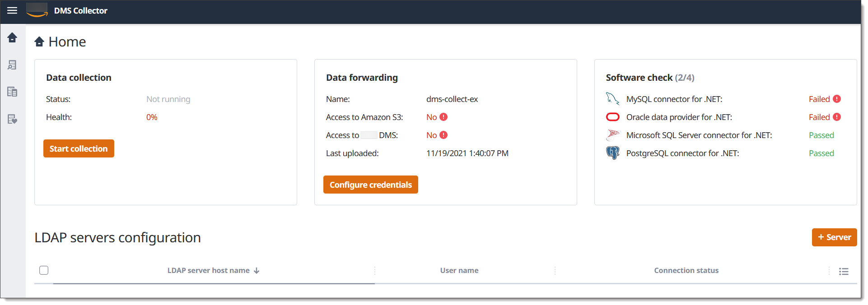Click the Oracle data provider logo
The image size is (868, 305).
612,117
